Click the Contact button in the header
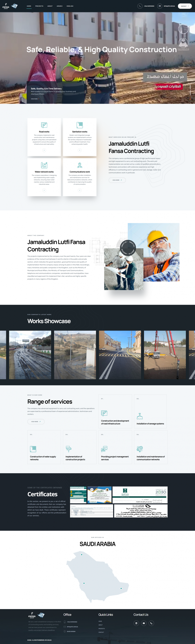The width and height of the screenshot is (195, 644). point(185,6)
